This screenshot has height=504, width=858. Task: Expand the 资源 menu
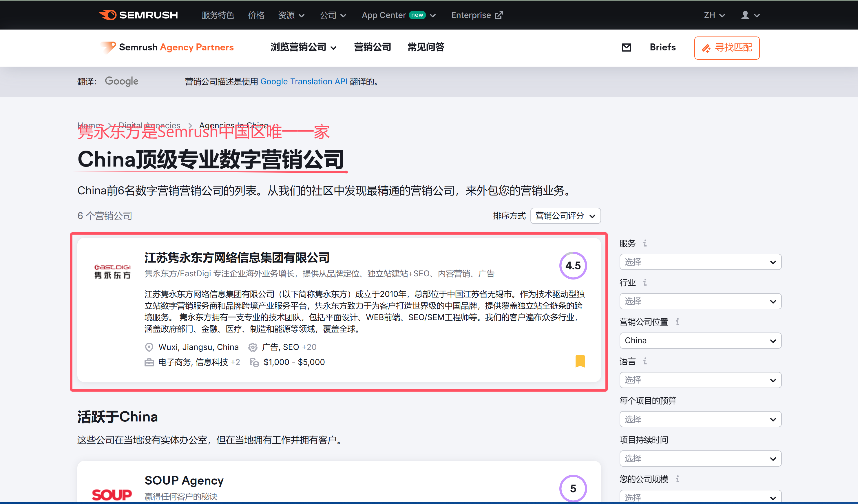tap(291, 15)
